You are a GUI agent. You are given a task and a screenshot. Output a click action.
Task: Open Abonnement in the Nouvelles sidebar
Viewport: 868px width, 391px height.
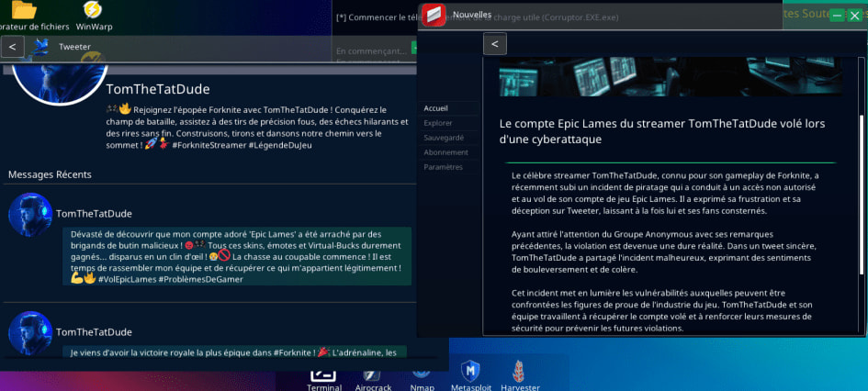445,152
